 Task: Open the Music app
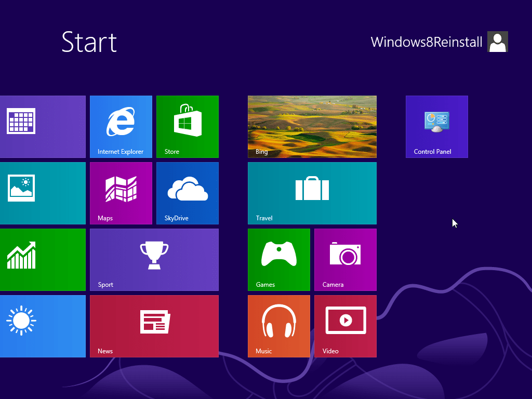point(279,326)
